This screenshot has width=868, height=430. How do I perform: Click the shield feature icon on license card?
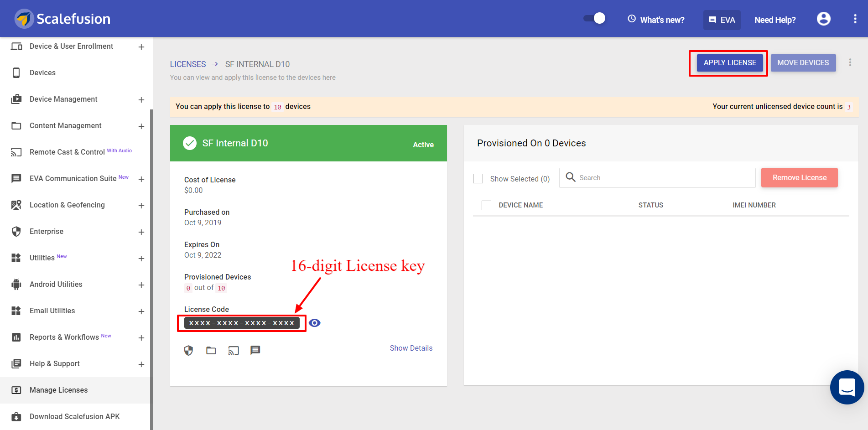pos(188,350)
